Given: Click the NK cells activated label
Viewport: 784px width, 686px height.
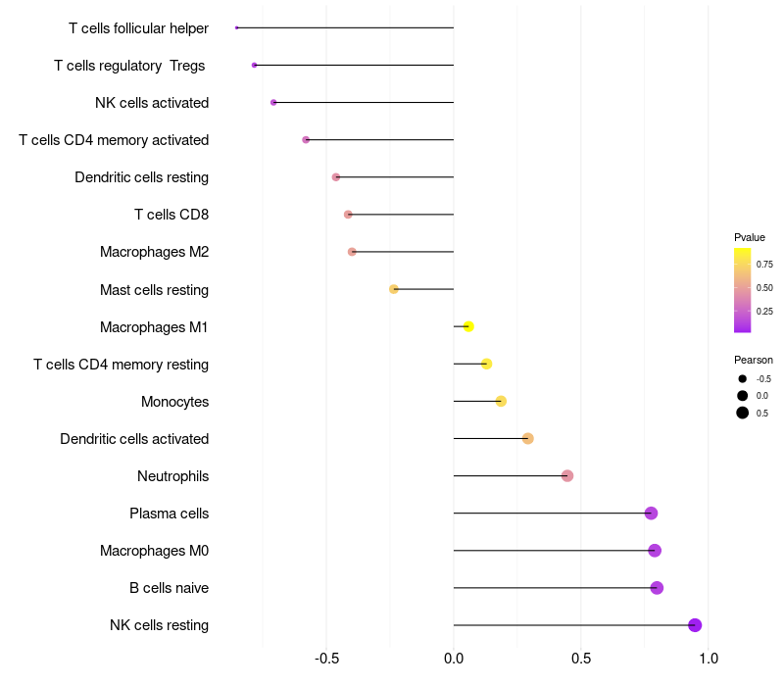Looking at the screenshot, I should (152, 103).
